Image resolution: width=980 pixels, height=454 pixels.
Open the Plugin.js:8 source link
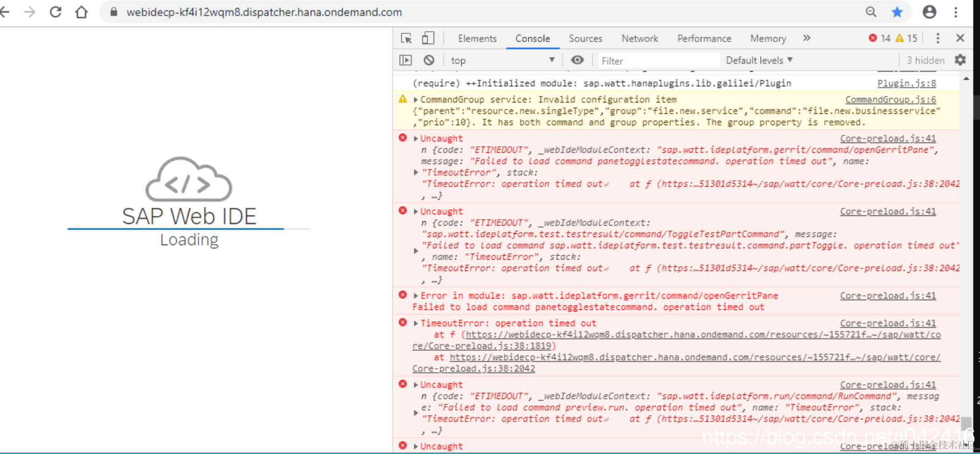click(907, 83)
